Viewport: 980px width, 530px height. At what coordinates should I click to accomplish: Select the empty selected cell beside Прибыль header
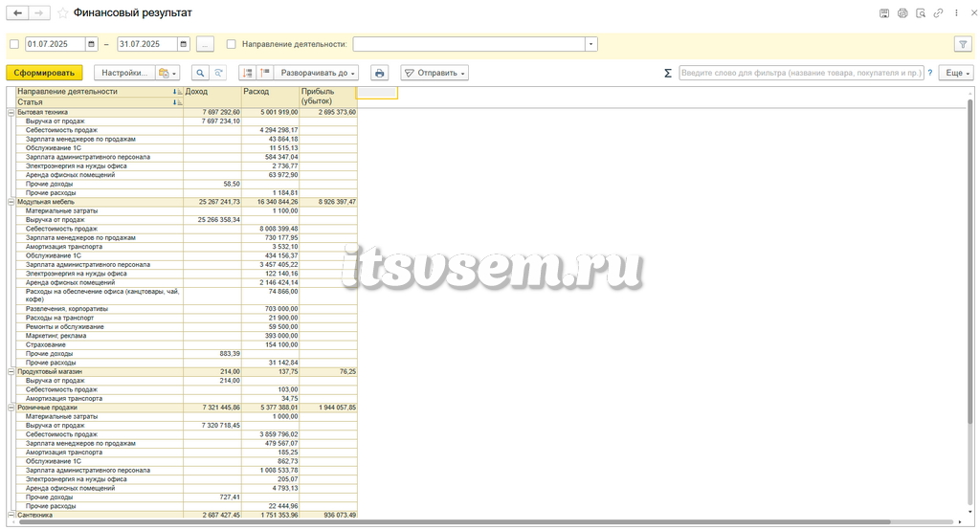[377, 93]
